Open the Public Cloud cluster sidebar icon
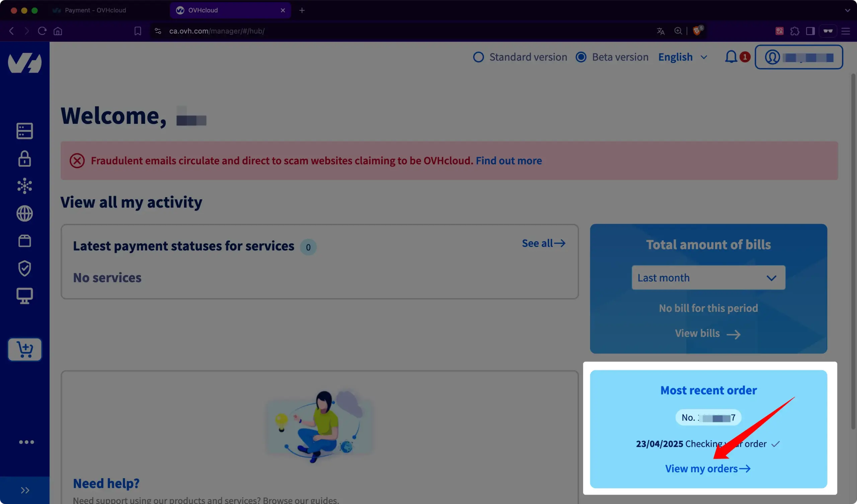 [x=24, y=186]
